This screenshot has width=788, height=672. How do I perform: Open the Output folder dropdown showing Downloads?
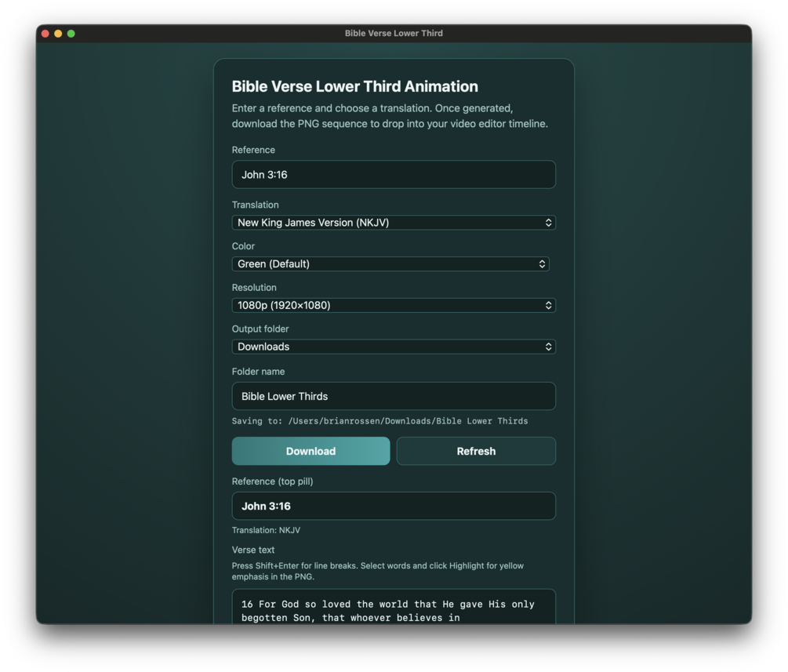click(x=394, y=347)
